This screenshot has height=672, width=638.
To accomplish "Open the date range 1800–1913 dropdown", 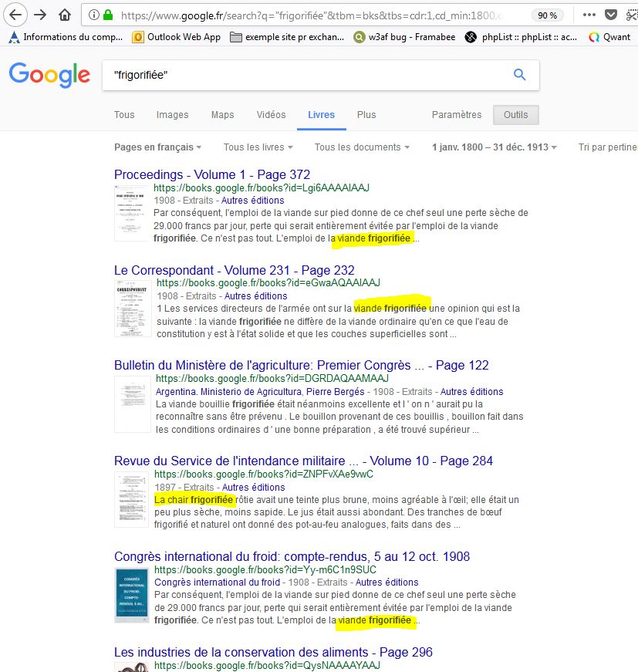I will coord(494,147).
